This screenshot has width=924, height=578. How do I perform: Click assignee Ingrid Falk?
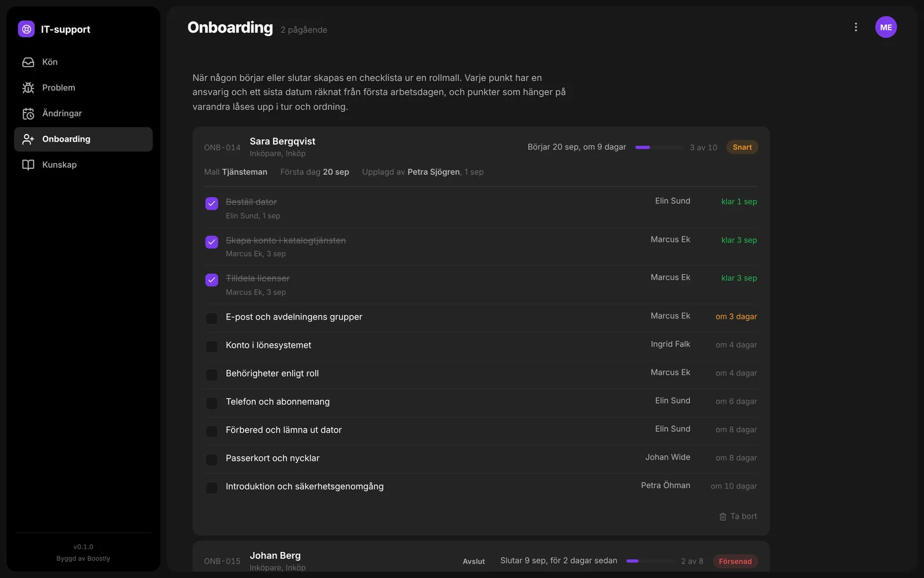point(670,344)
